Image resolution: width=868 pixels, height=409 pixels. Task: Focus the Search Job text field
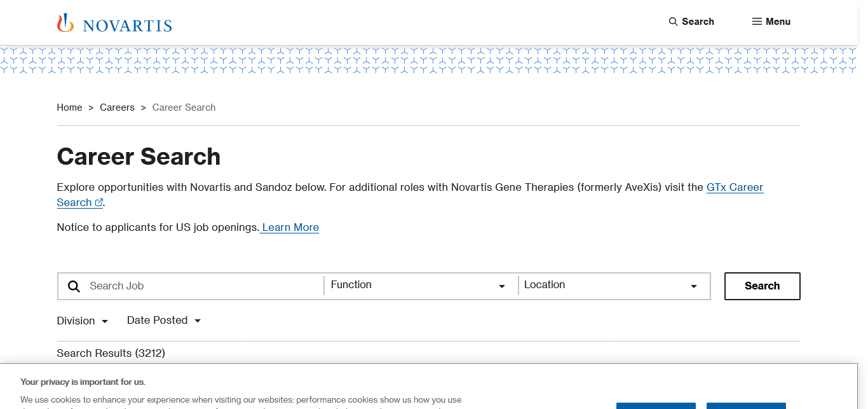pos(203,286)
